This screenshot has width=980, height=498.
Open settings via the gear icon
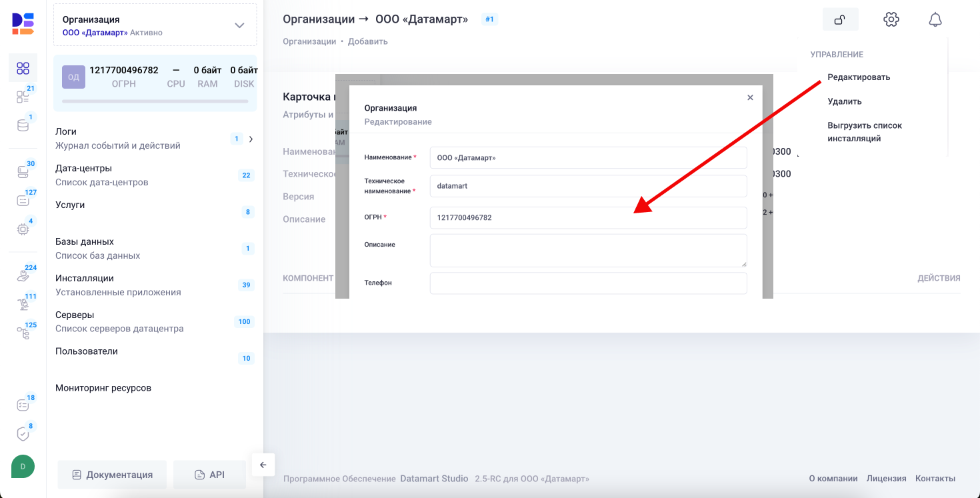coord(891,20)
